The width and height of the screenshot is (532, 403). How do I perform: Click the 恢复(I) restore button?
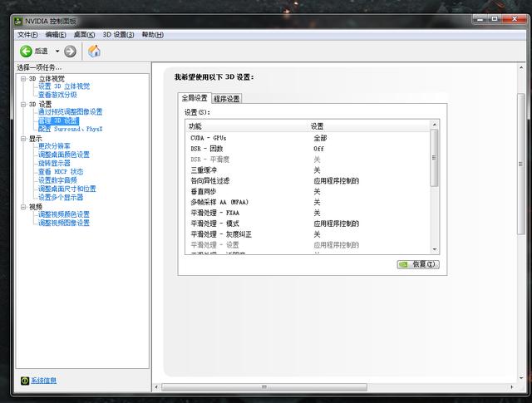coord(418,264)
